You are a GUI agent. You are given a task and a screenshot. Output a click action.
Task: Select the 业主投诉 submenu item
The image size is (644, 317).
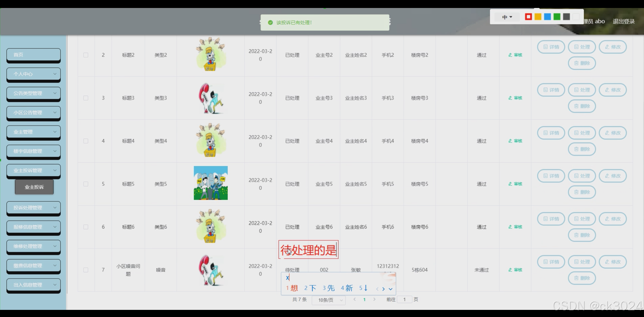[34, 187]
